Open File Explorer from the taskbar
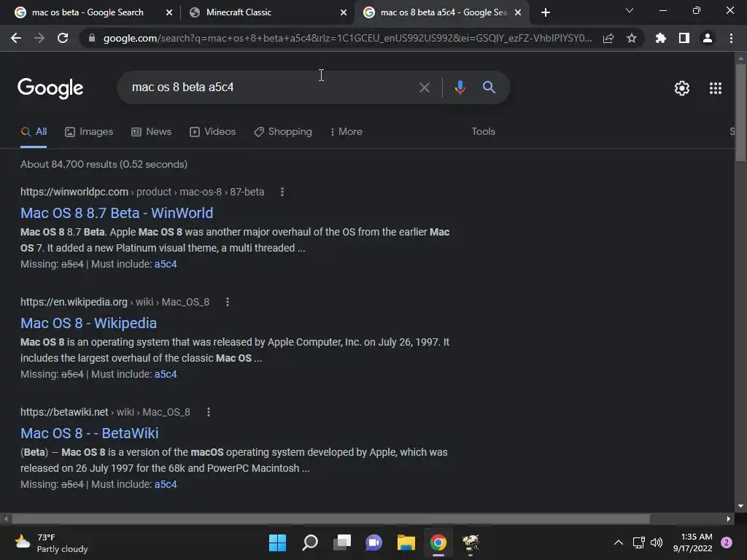The width and height of the screenshot is (747, 560). click(406, 542)
